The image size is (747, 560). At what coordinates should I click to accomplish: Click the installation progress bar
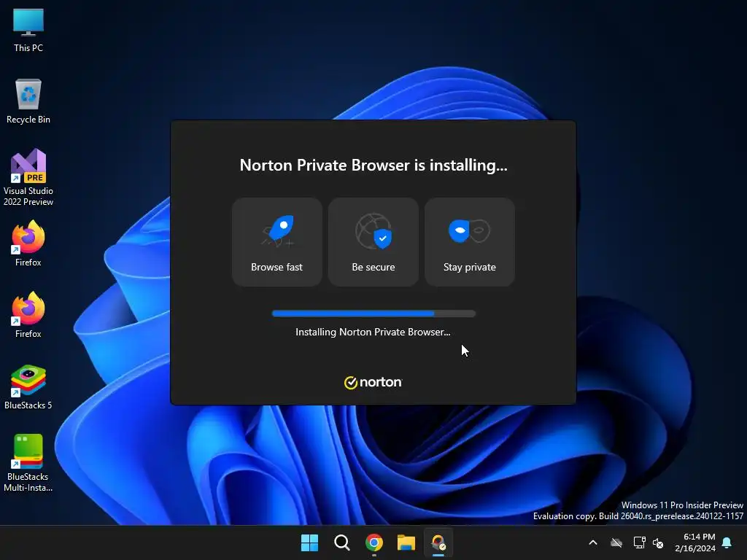[x=373, y=314]
